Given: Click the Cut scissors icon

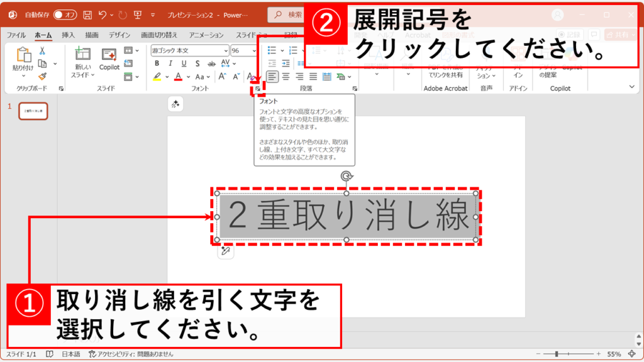Looking at the screenshot, I should tap(42, 51).
